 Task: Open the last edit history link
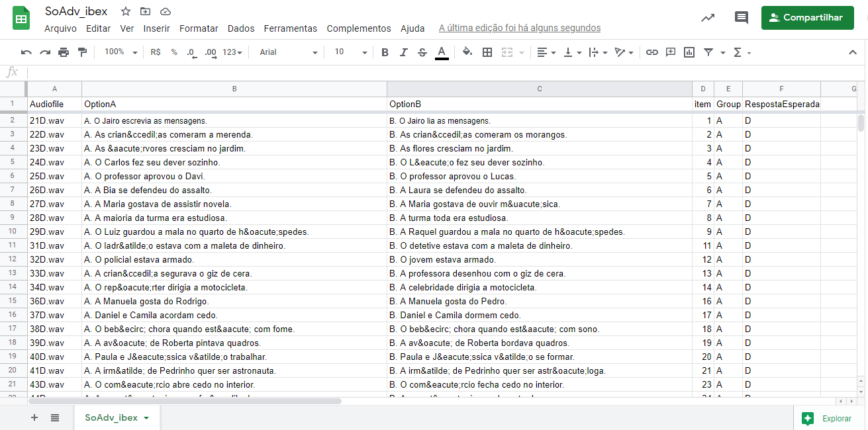coord(520,28)
